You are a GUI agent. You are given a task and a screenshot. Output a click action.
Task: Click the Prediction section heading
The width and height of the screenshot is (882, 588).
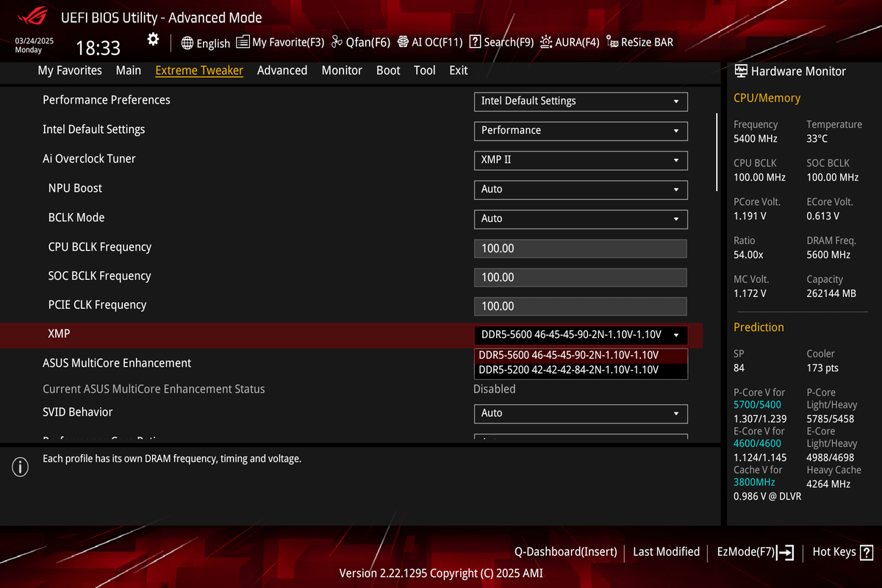click(759, 327)
